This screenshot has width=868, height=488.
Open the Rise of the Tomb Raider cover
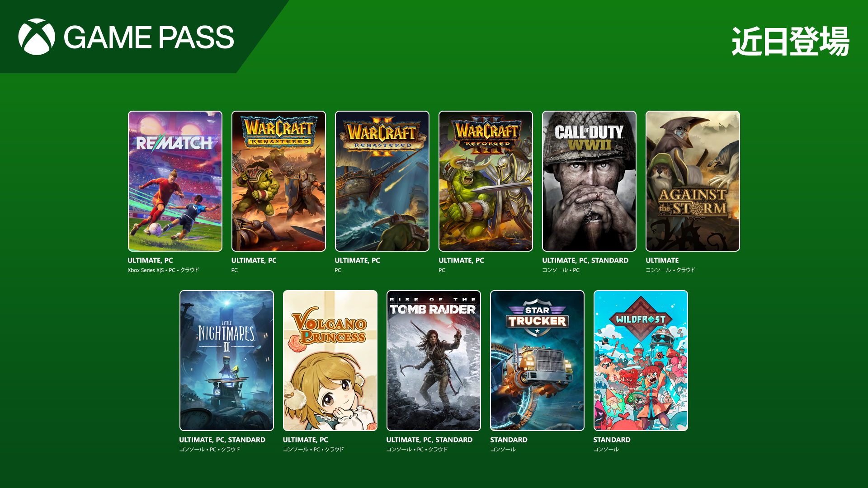click(434, 361)
